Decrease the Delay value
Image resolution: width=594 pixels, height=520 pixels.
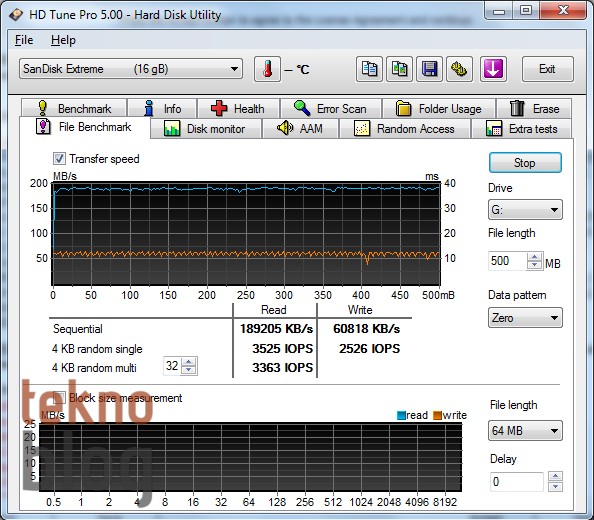pos(555,486)
